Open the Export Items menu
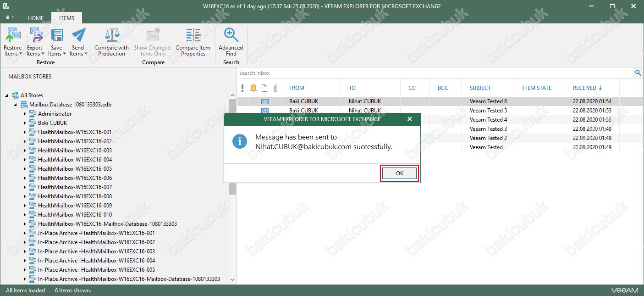 pyautogui.click(x=35, y=42)
